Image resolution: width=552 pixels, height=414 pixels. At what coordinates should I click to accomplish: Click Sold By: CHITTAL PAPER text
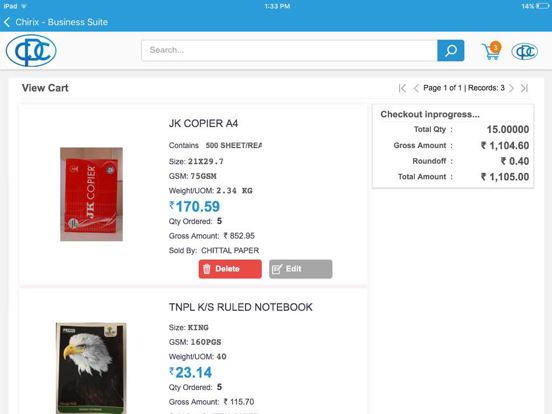click(x=214, y=250)
